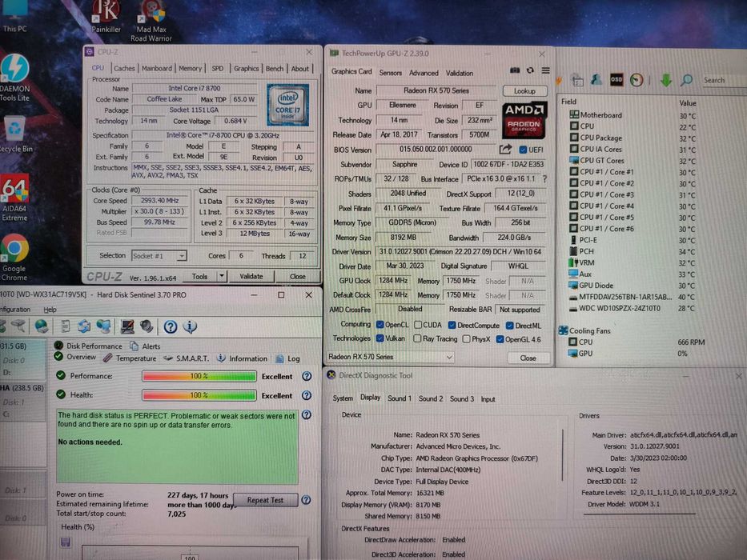The image size is (747, 560).
Task: Click the calendar report icon in AIDA64 toolbar
Action: [x=577, y=81]
